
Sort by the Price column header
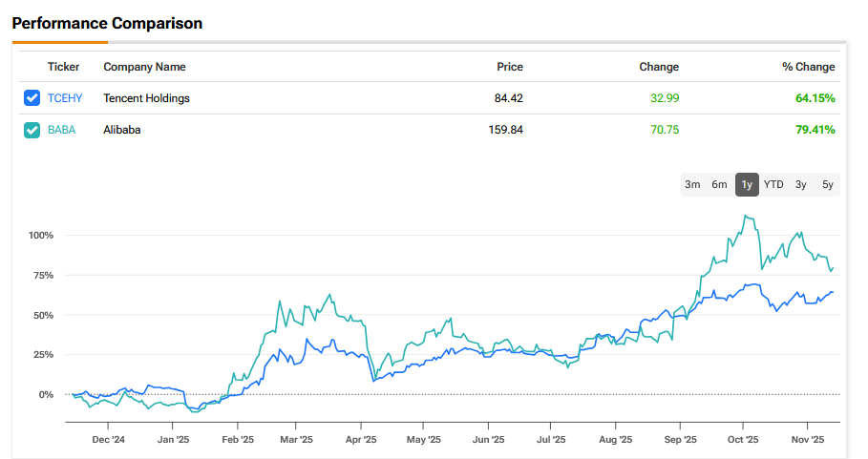[510, 67]
